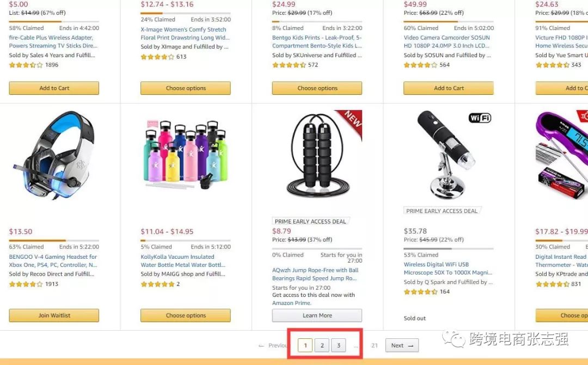588x365 pixels.
Task: Open the USB microscope product image
Action: click(x=446, y=155)
